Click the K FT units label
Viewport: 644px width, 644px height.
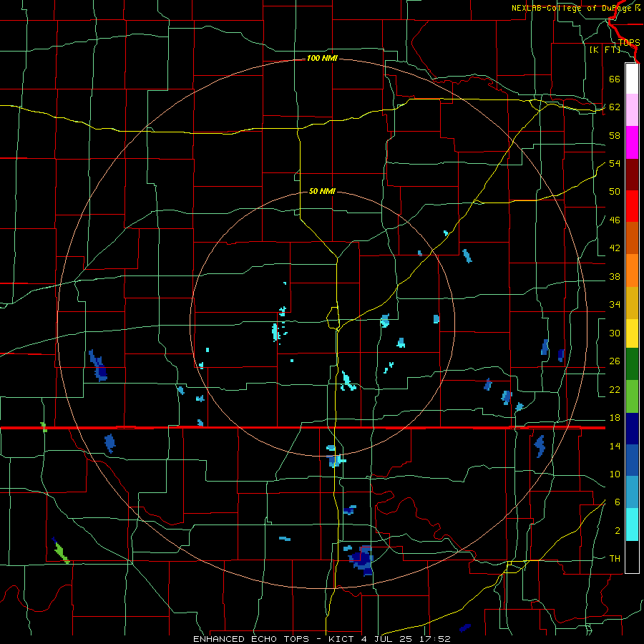[x=605, y=49]
